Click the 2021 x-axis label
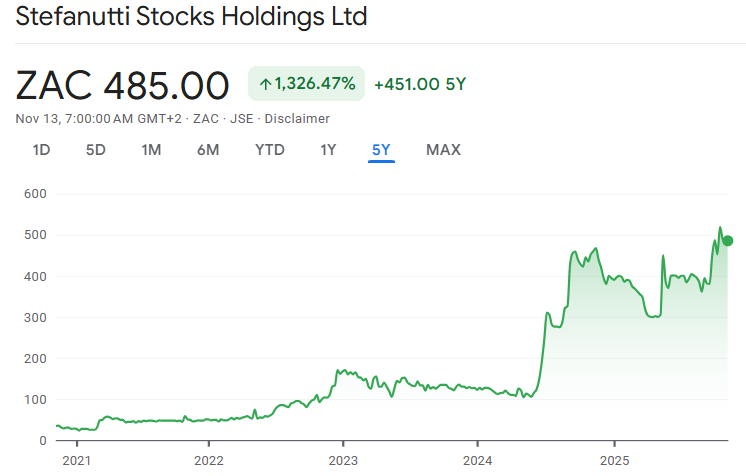The height and width of the screenshot is (476, 746). pos(76,461)
